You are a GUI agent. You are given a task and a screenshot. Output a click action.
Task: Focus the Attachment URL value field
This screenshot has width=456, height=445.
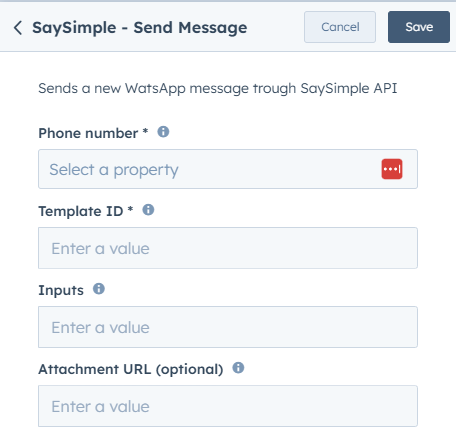pos(228,406)
